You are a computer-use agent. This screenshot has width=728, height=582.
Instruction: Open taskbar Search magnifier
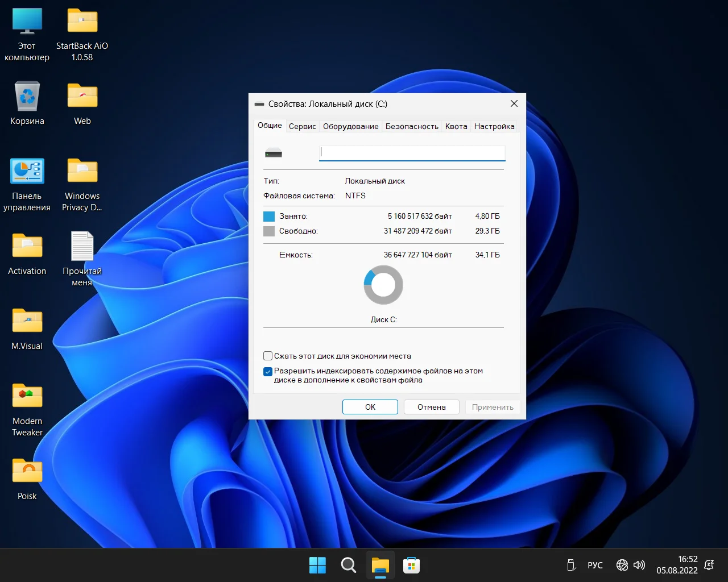pyautogui.click(x=349, y=565)
